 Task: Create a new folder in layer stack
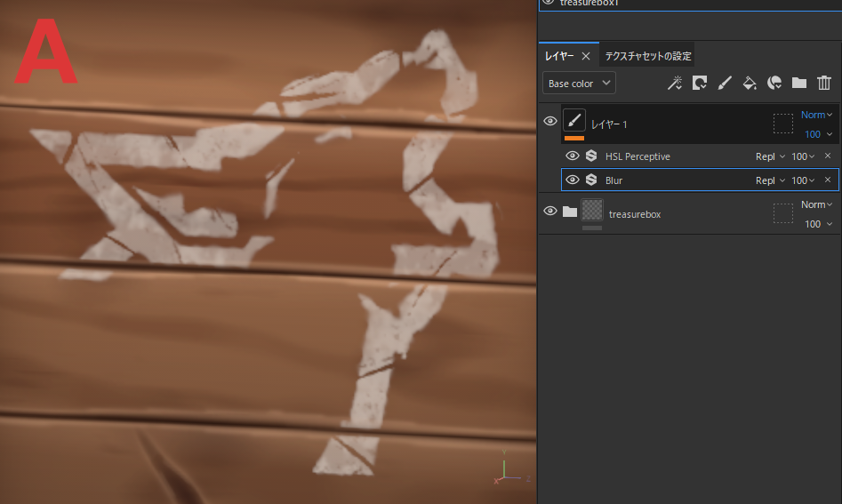[799, 83]
